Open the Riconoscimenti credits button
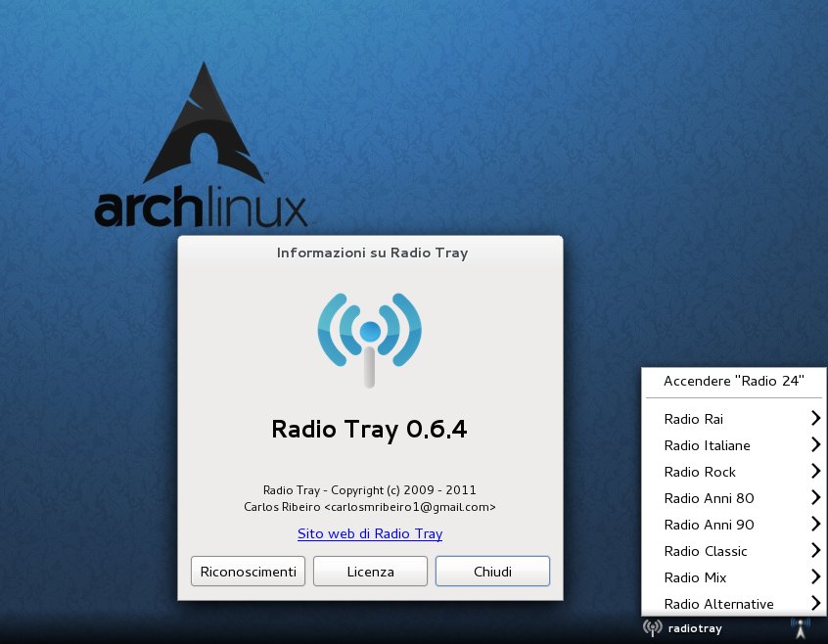This screenshot has height=644, width=828. tap(249, 572)
